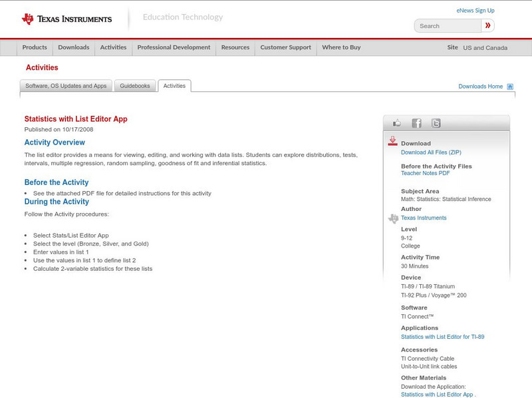Click the red download arrow icon

392,141
